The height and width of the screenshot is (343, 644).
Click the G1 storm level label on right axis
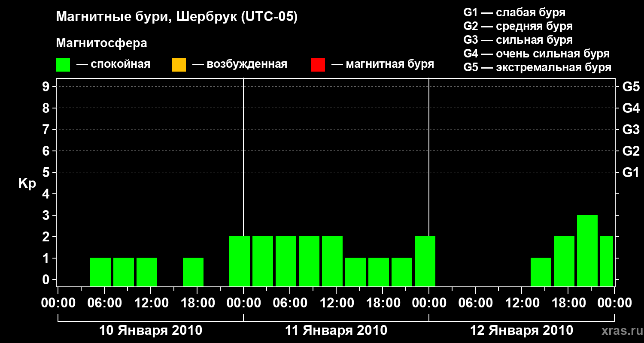point(631,172)
